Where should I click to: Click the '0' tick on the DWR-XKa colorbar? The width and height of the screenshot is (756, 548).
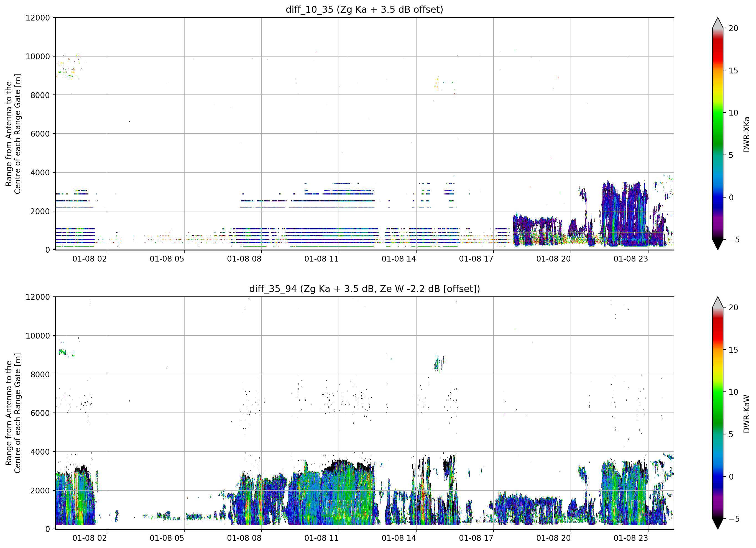pyautogui.click(x=731, y=198)
